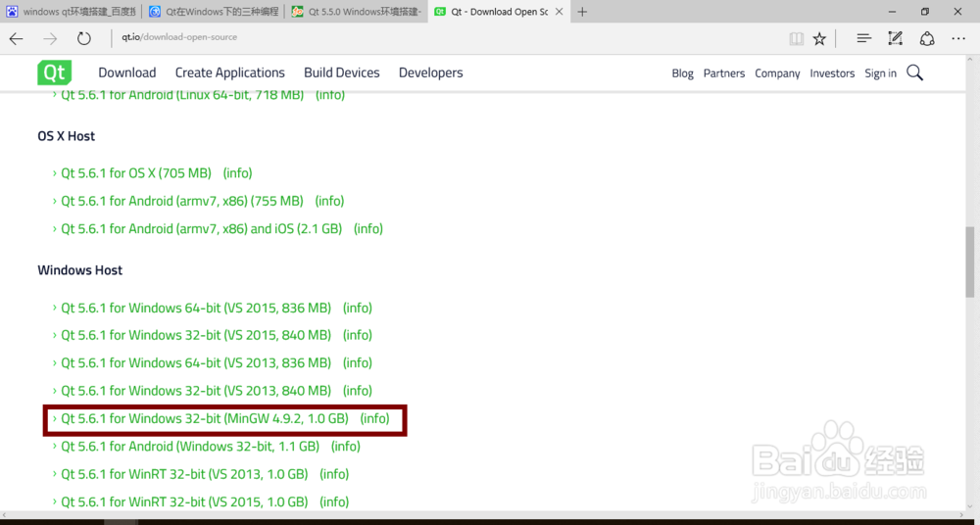Open the Create Applications menu
Image resolution: width=980 pixels, height=525 pixels.
[230, 73]
